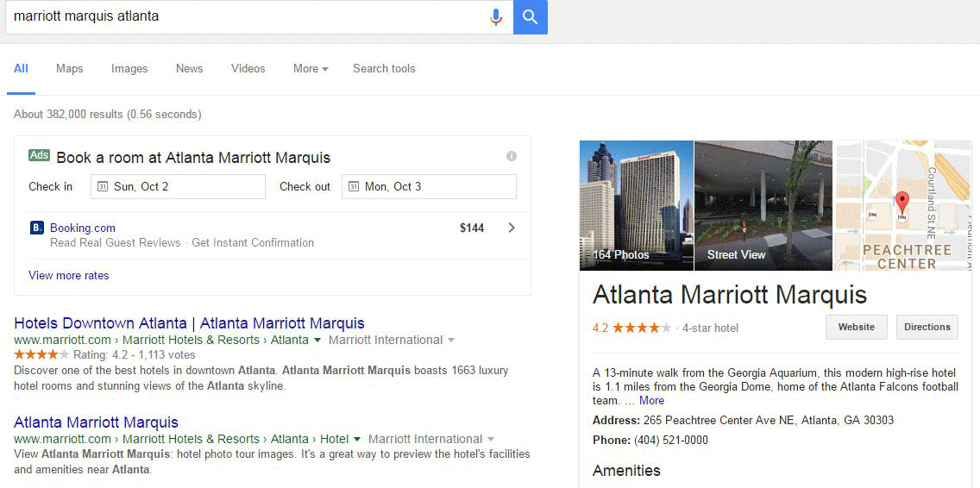Click the 4.2 star rating in hotel panel
This screenshot has width=980, height=488.
point(631,328)
